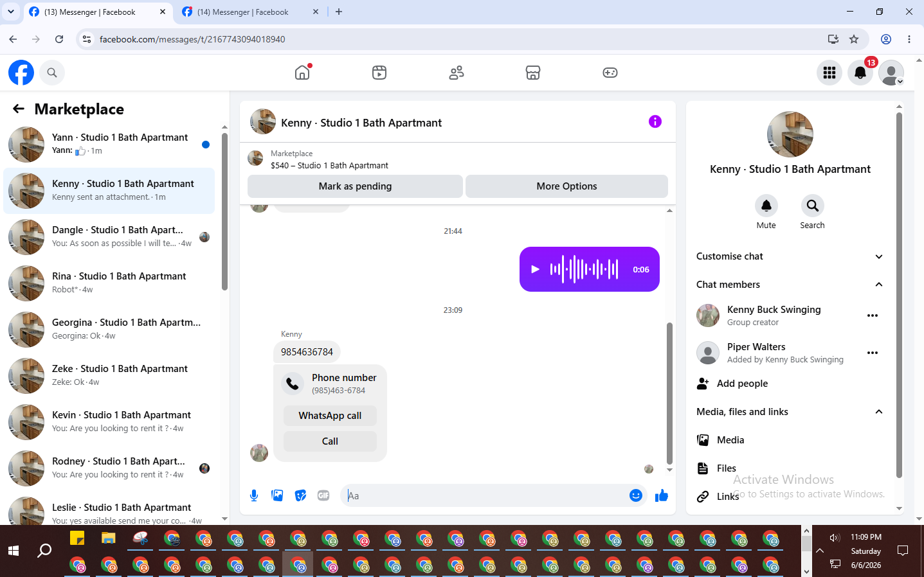Open Windows notification center
This screenshot has width=924, height=577.
point(903,551)
